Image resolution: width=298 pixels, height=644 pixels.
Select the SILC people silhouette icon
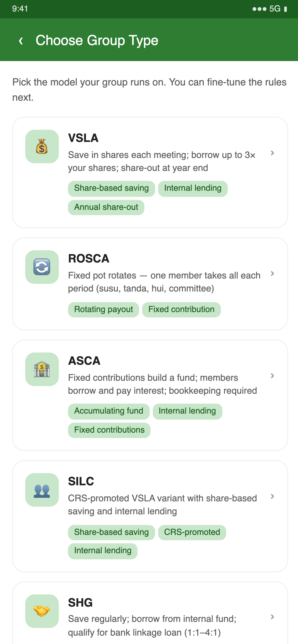click(42, 490)
